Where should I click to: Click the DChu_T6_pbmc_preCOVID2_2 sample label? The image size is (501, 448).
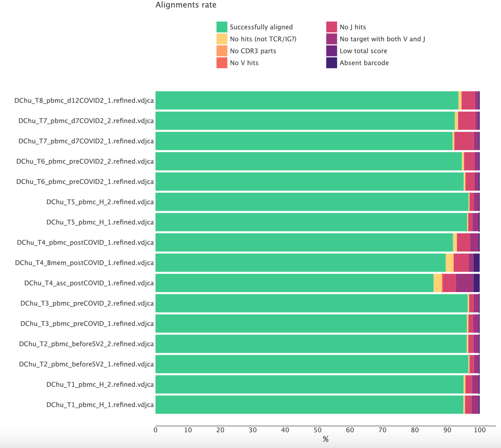coord(85,161)
